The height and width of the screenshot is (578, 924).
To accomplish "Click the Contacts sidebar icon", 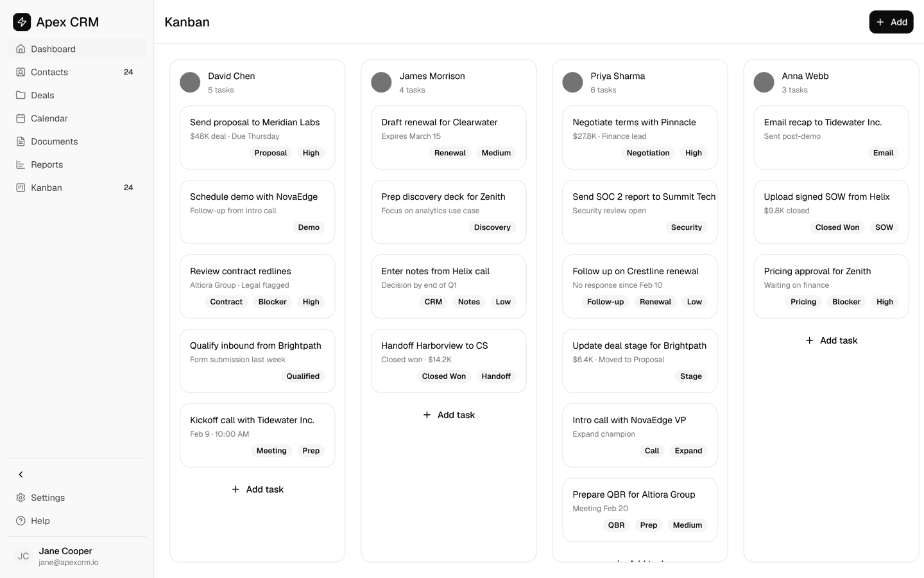I will 21,72.
